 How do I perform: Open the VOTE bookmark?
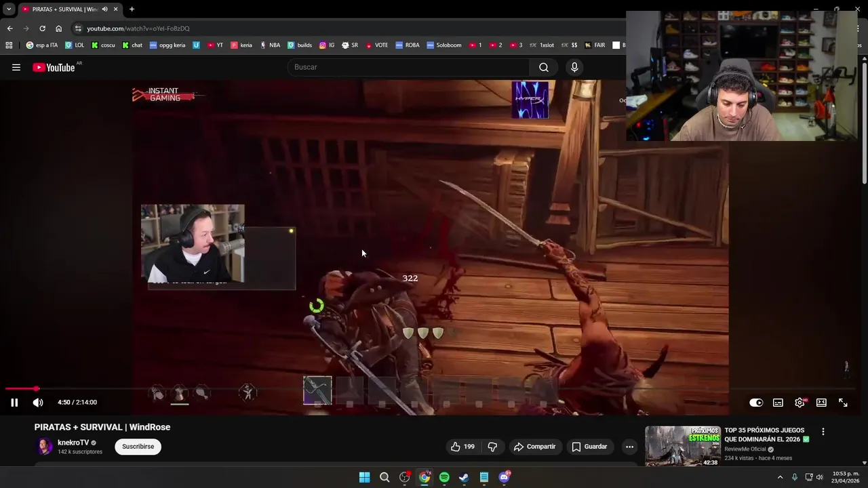(x=377, y=45)
